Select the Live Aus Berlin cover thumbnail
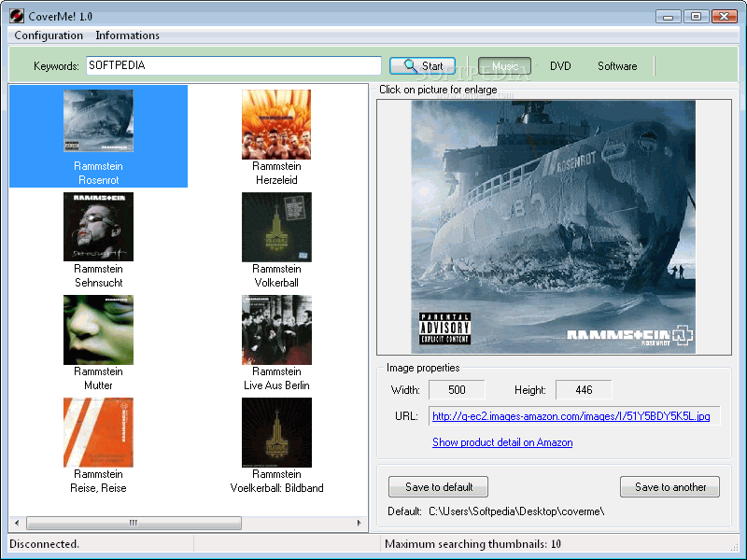Image resolution: width=747 pixels, height=560 pixels. [276, 329]
